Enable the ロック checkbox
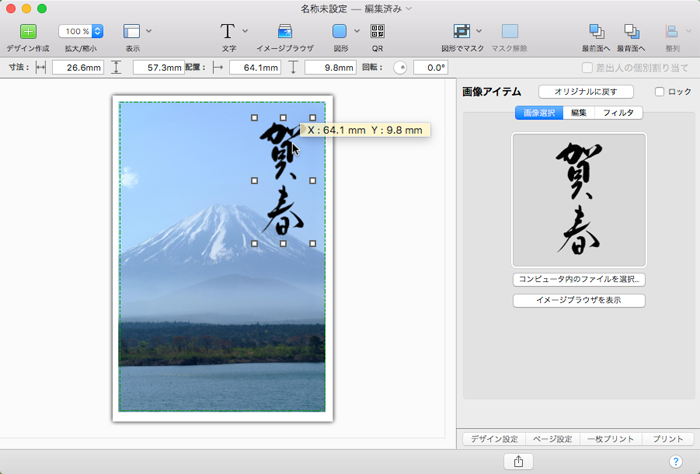The width and height of the screenshot is (700, 474). (659, 91)
